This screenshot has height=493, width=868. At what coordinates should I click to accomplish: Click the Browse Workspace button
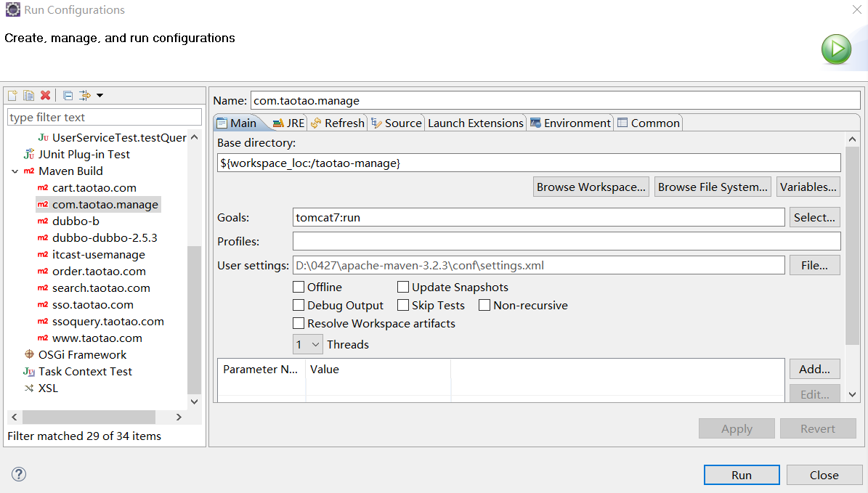click(591, 187)
